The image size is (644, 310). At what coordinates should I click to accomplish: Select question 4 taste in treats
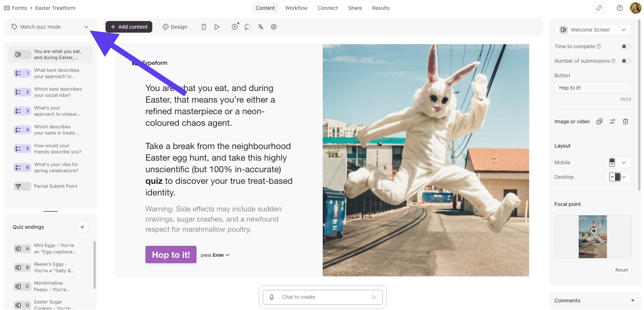coord(50,130)
